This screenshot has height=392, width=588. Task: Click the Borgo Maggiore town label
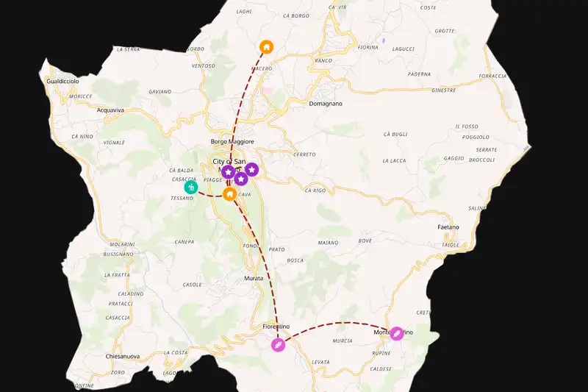[x=232, y=141]
